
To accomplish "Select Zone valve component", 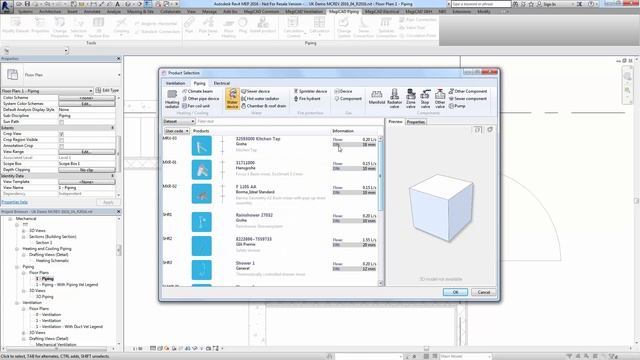I will [x=411, y=99].
